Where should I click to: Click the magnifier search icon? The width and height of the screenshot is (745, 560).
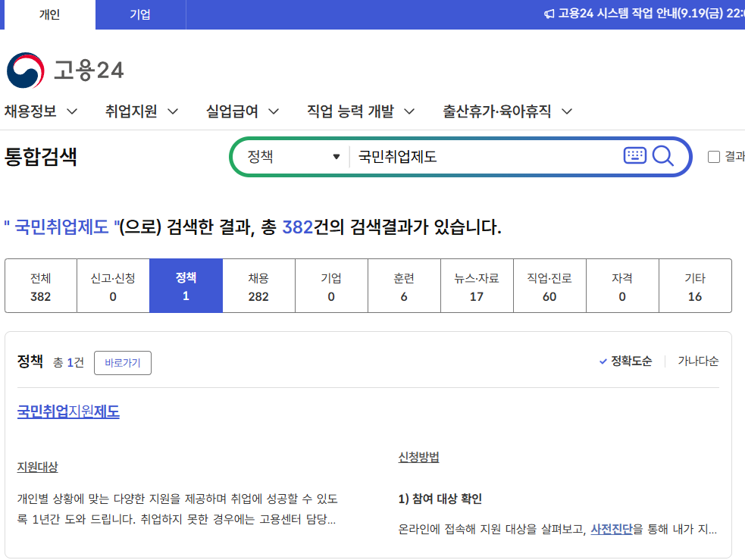tap(663, 156)
